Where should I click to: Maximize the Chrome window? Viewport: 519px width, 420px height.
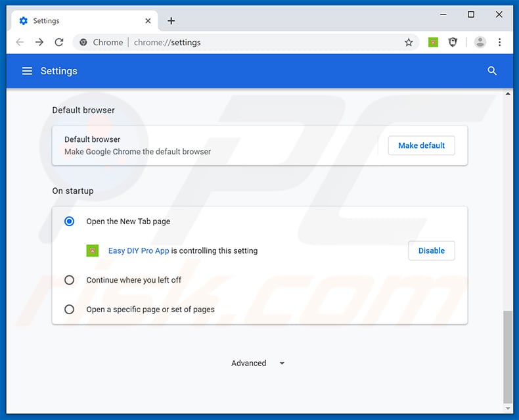[471, 14]
